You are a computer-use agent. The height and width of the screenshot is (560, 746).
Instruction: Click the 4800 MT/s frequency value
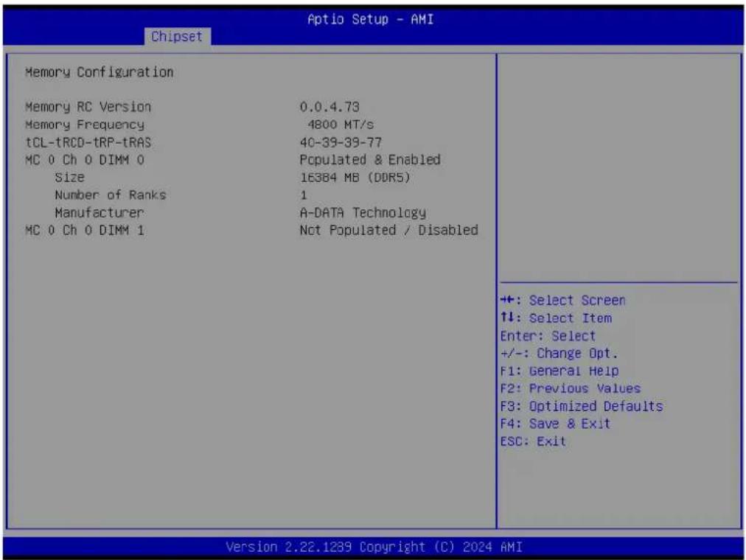click(341, 125)
